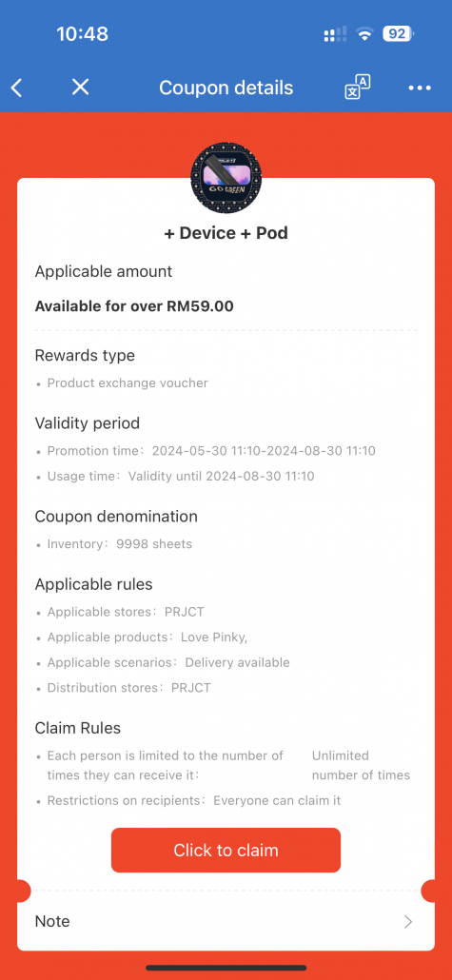Open the translate icon
This screenshot has height=980, width=452.
(x=357, y=88)
